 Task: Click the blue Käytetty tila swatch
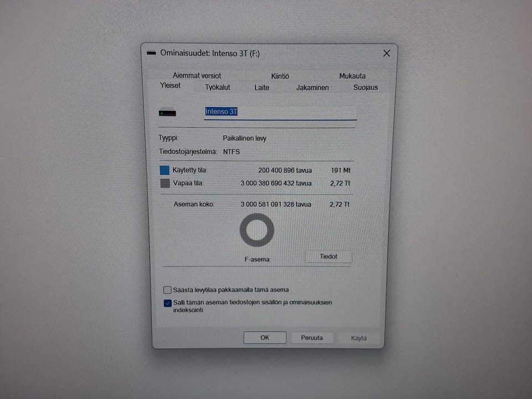coord(165,170)
